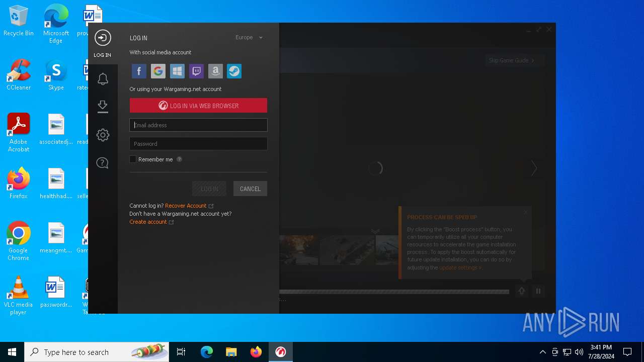Click the Remember me help question mark
Image resolution: width=644 pixels, height=362 pixels.
click(179, 159)
